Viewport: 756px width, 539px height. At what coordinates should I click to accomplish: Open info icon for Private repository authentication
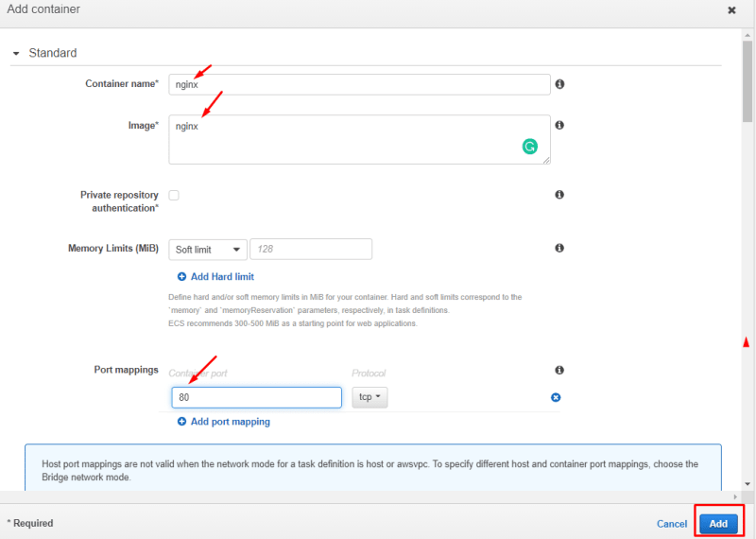click(559, 195)
